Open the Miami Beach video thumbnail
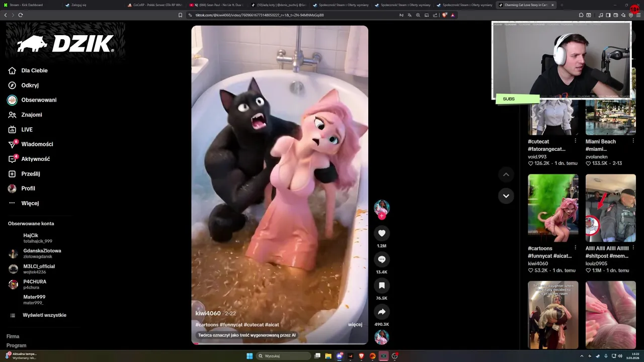Image resolution: width=644 pixels, height=362 pixels. (611, 117)
